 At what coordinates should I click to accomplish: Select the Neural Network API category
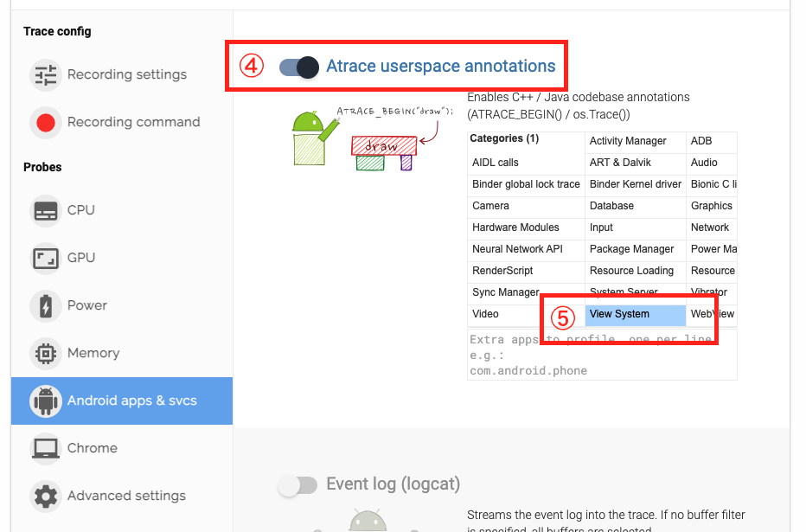(526, 249)
